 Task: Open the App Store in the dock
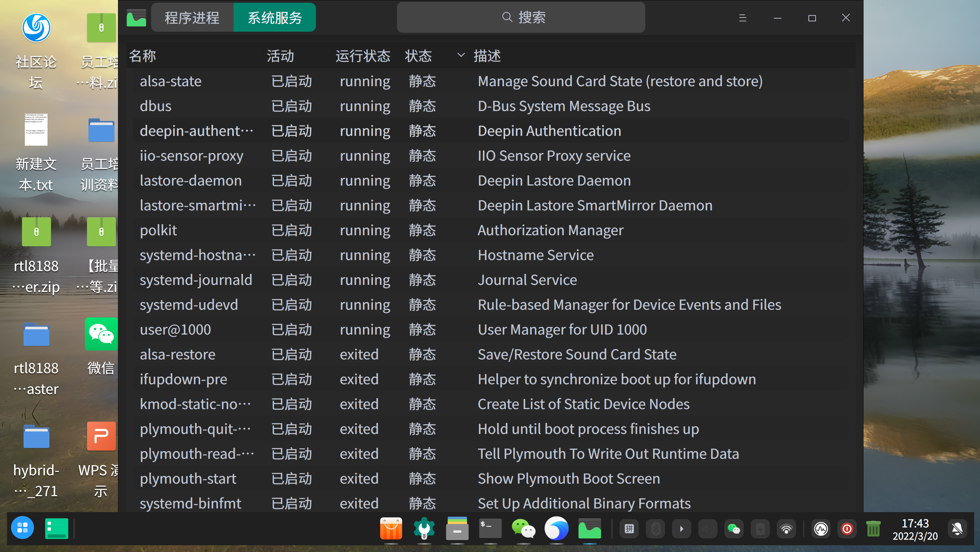pos(391,528)
